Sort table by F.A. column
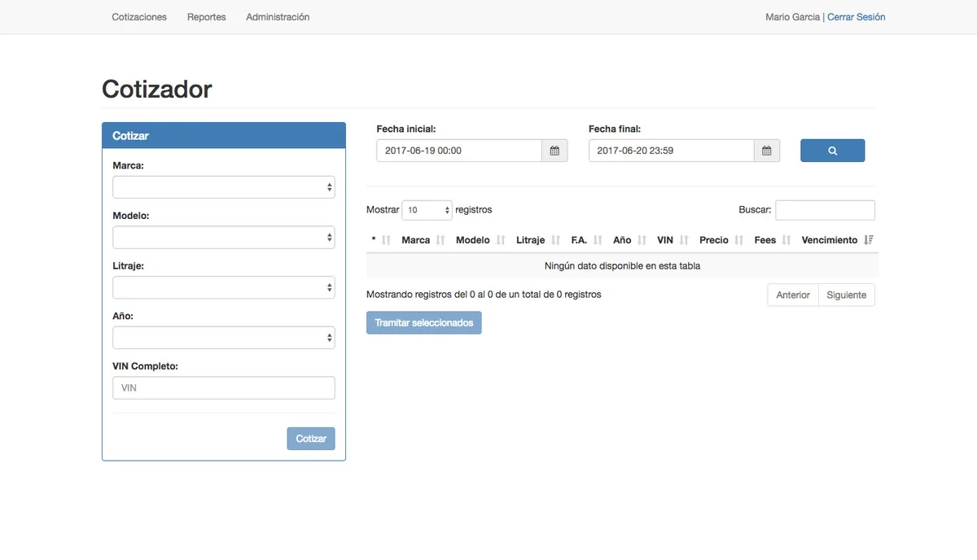Screen dimensions: 977x560 pyautogui.click(x=587, y=240)
